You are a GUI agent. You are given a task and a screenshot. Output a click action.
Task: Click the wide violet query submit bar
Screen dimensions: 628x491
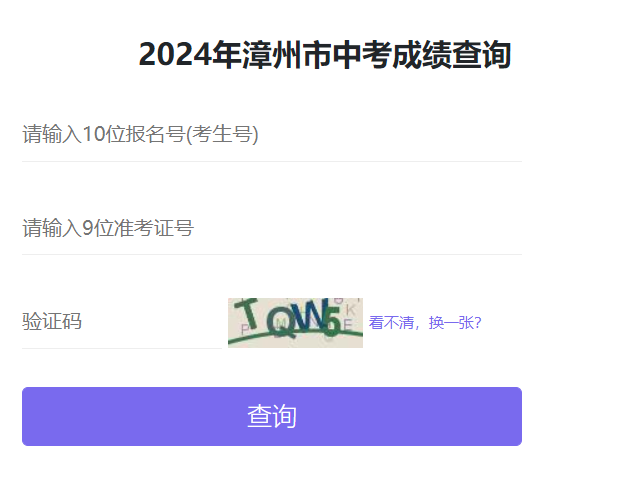271,416
